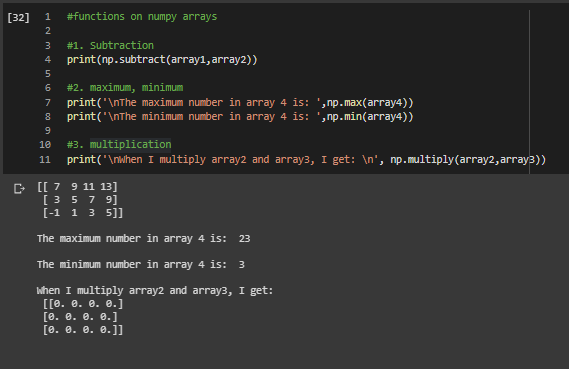This screenshot has width=569, height=369.
Task: Click the output clear icon beside results
Action: point(19,189)
